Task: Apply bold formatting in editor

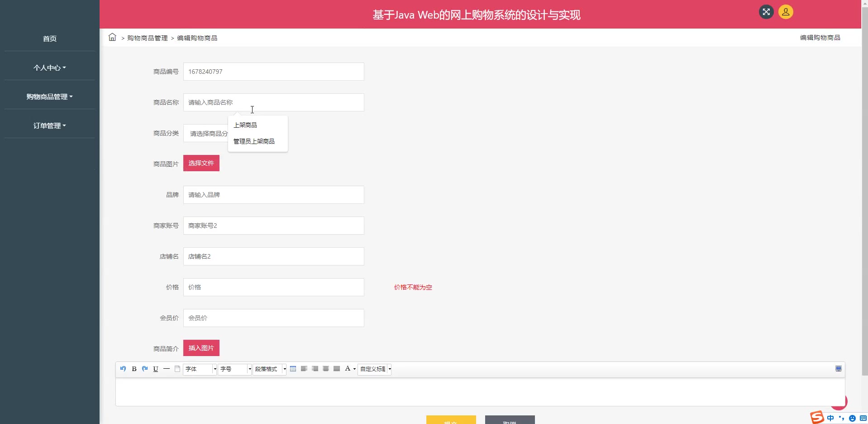Action: point(134,369)
